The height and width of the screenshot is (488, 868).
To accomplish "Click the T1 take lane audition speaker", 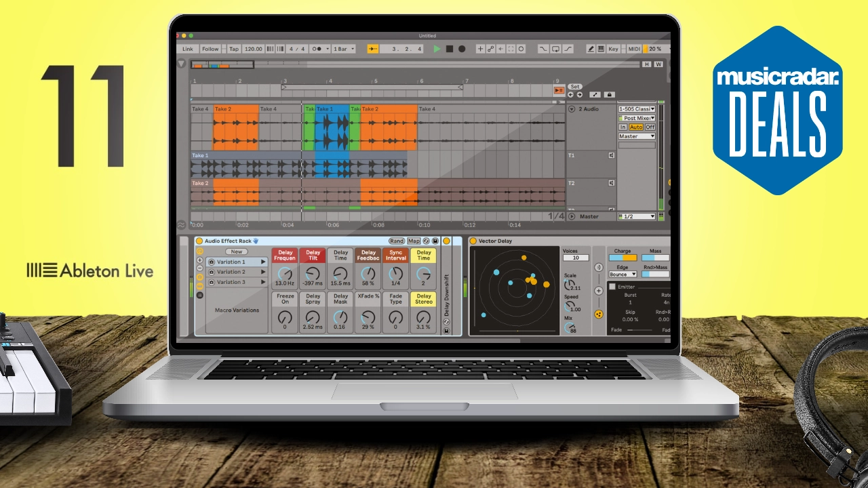I will pos(611,155).
